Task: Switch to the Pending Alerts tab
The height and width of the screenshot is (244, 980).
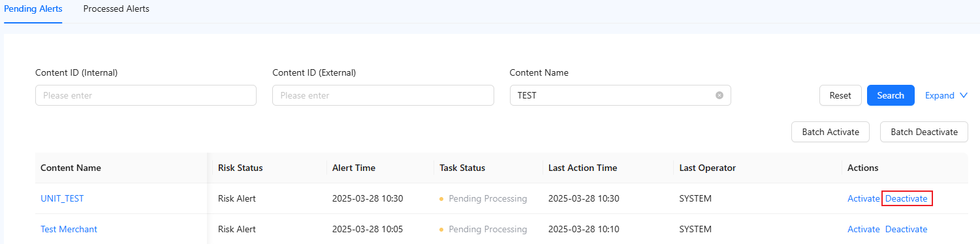Action: 33,9
